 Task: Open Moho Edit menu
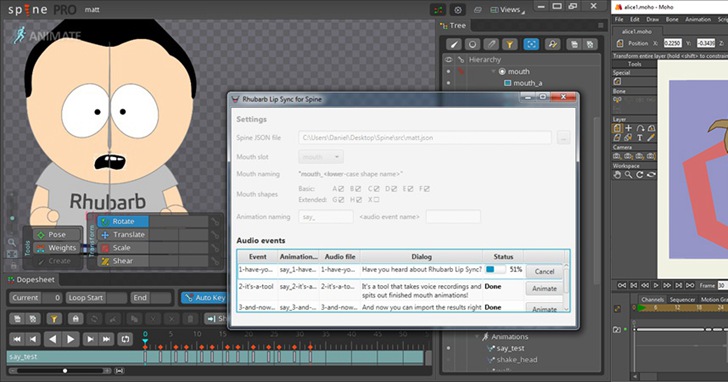tap(635, 19)
